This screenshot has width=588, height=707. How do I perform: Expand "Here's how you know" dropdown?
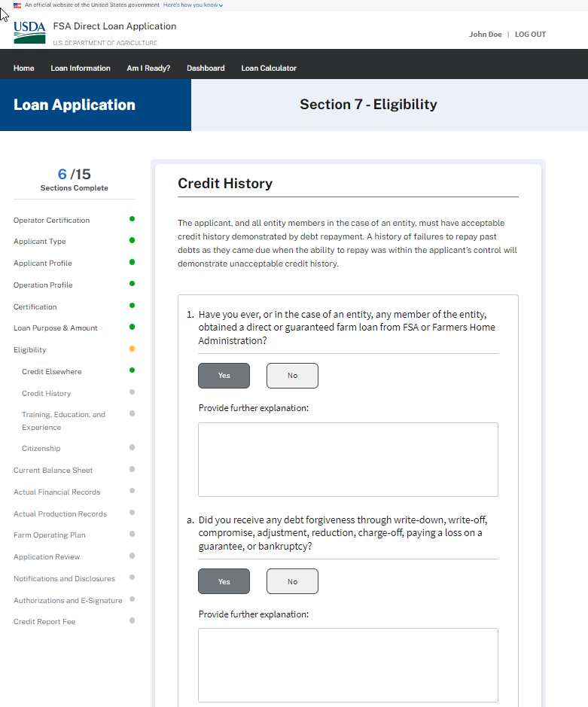193,5
